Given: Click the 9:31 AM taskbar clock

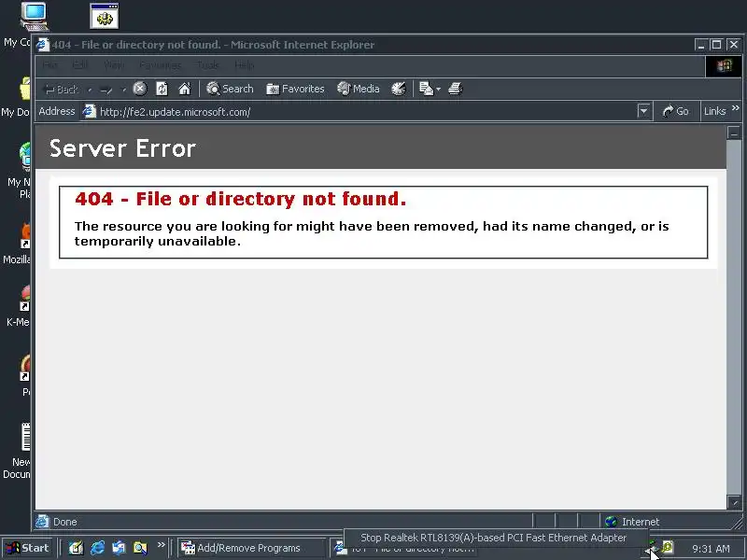Looking at the screenshot, I should coord(711,549).
